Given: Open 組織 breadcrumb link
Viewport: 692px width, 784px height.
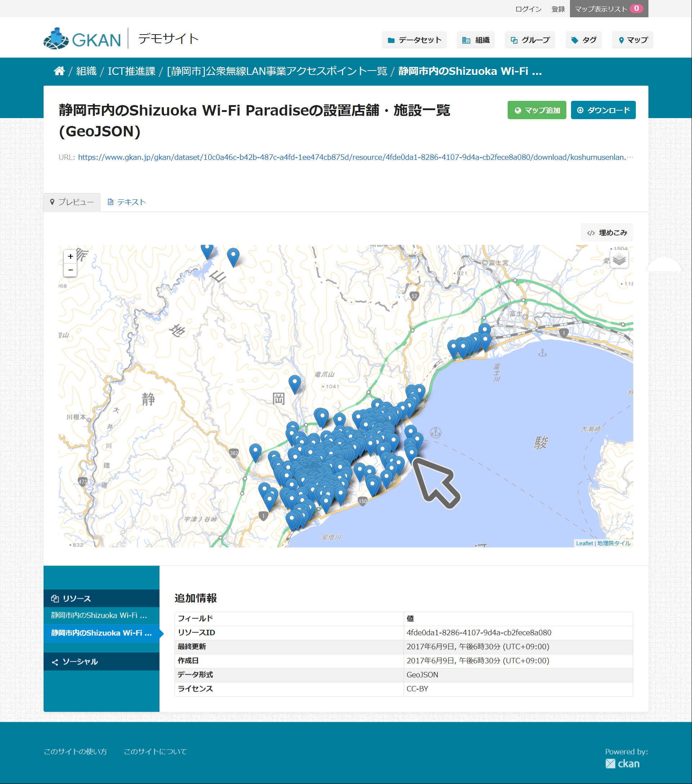Looking at the screenshot, I should (86, 71).
